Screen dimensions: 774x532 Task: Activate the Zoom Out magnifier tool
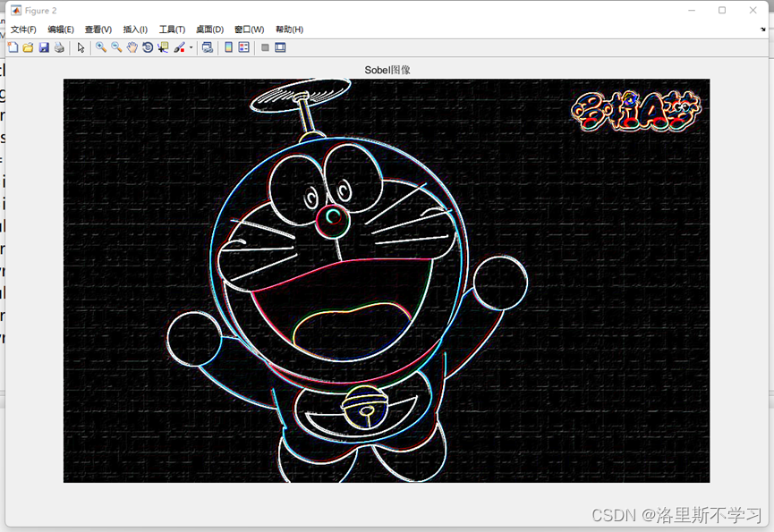pyautogui.click(x=116, y=47)
